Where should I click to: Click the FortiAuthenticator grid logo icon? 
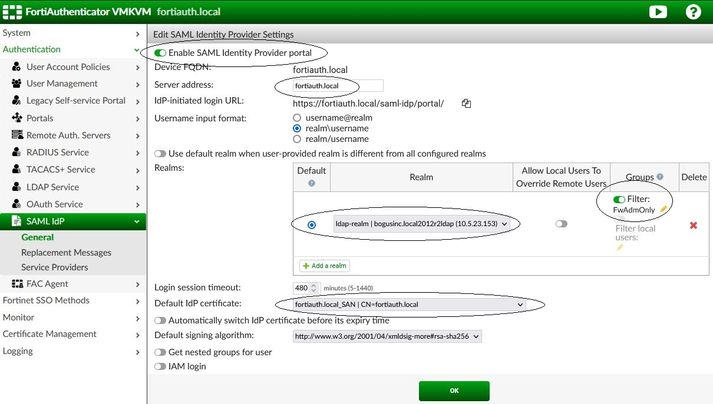12,11
